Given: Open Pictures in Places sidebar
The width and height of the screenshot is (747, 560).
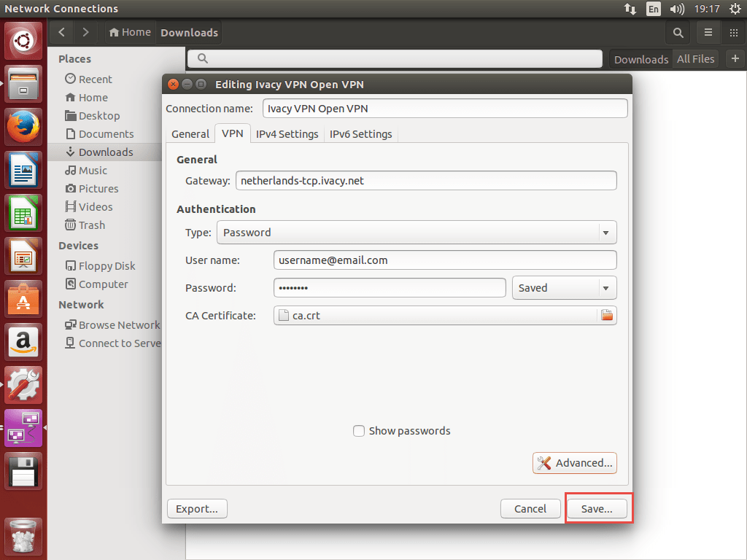Looking at the screenshot, I should point(91,189).
